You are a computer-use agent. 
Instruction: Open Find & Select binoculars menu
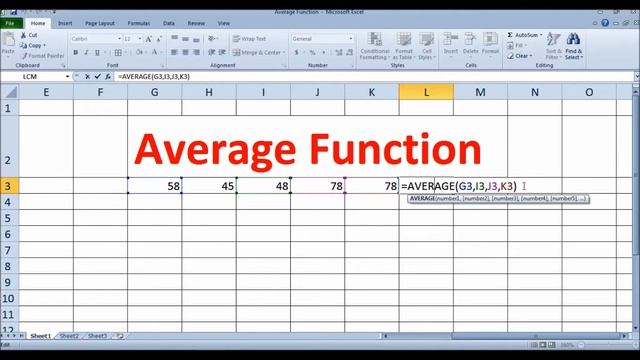click(573, 46)
